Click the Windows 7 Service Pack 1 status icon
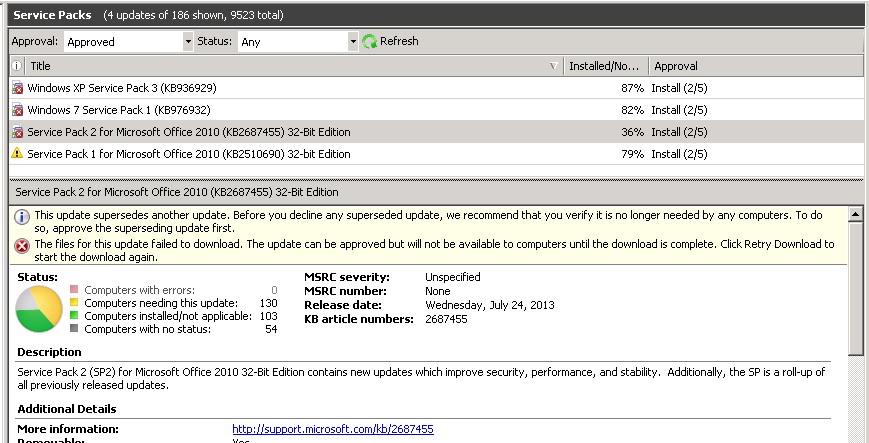 click(17, 110)
